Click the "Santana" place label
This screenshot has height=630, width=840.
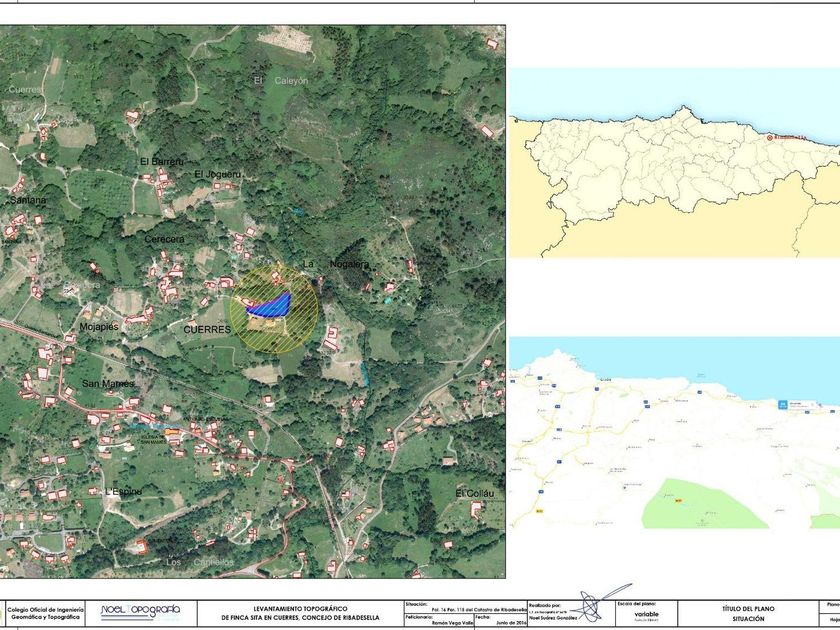point(28,200)
